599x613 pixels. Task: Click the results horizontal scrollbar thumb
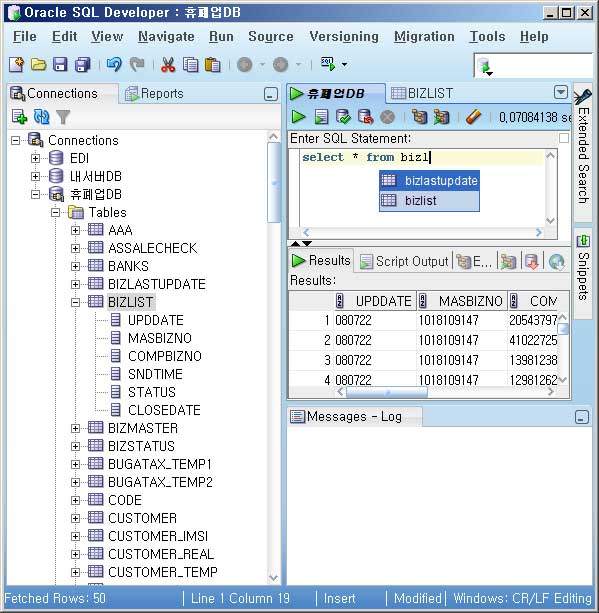(387, 392)
